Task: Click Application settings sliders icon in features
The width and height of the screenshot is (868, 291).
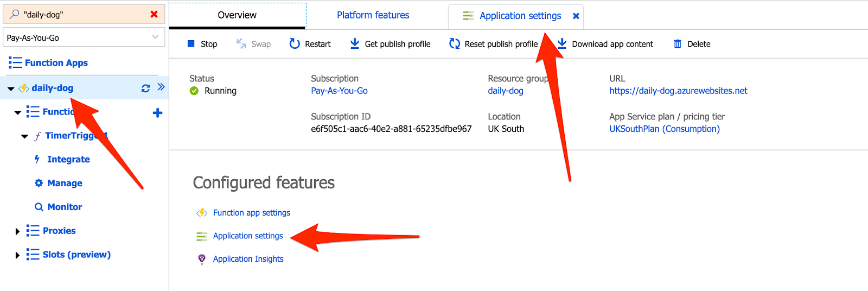Action: [202, 236]
